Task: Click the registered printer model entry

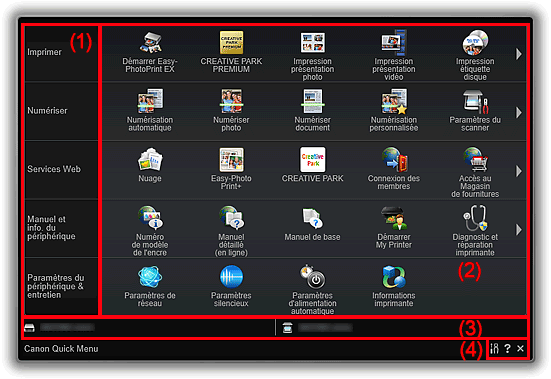Action: click(59, 328)
